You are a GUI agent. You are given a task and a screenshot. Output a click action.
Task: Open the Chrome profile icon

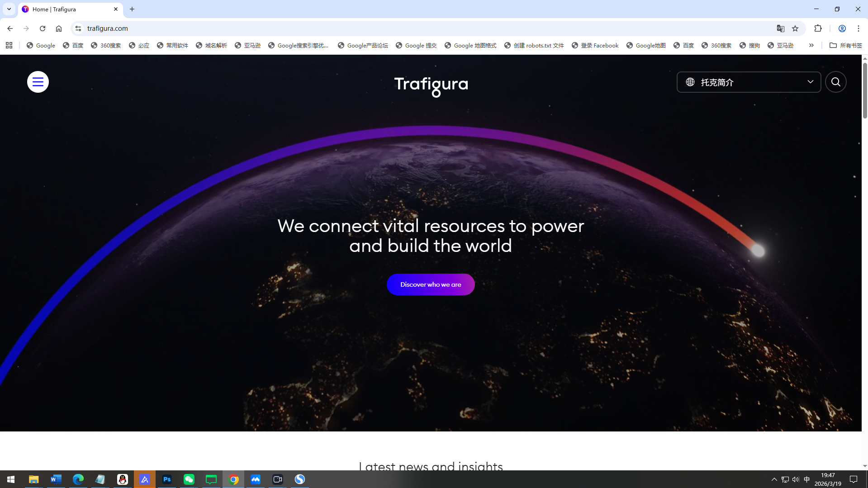click(x=842, y=28)
